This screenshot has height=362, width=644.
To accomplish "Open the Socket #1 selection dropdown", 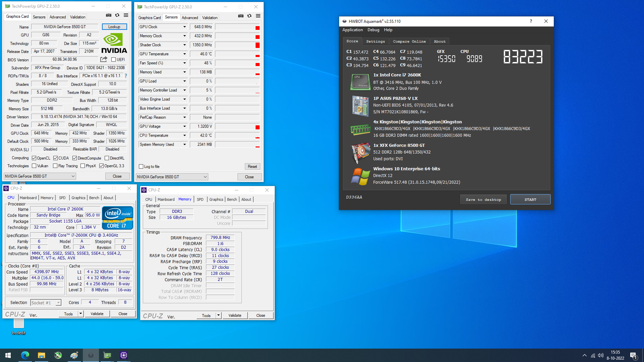I will coord(46,303).
